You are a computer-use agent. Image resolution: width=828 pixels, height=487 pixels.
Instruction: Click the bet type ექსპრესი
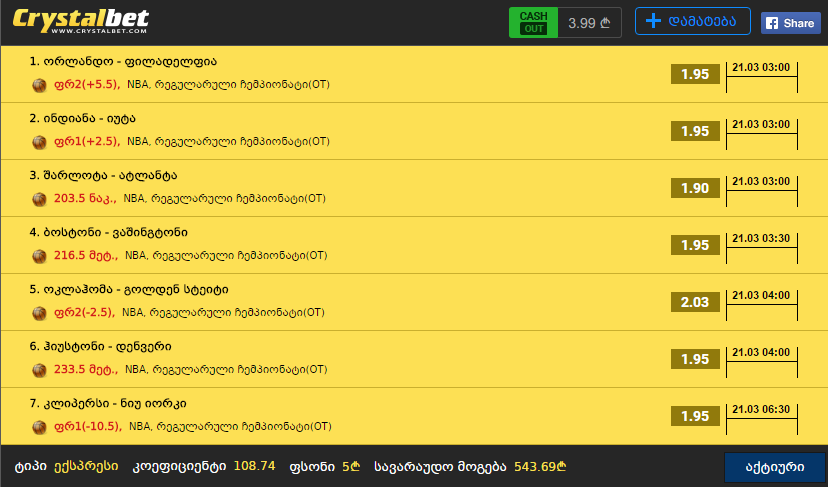coord(86,466)
